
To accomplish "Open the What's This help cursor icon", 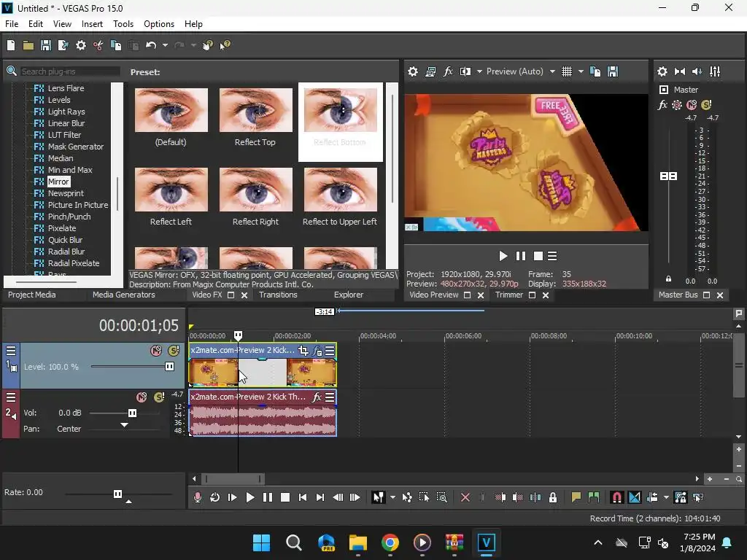I will [225, 45].
